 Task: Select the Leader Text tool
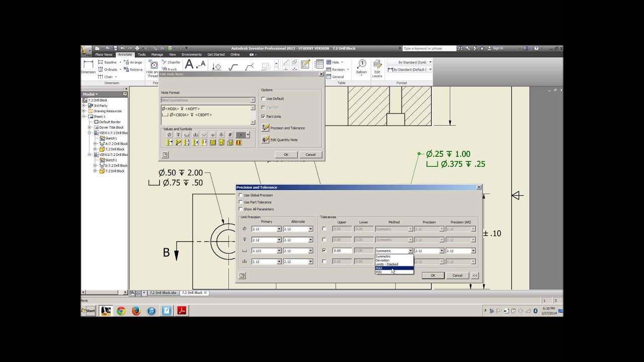pyautogui.click(x=201, y=65)
